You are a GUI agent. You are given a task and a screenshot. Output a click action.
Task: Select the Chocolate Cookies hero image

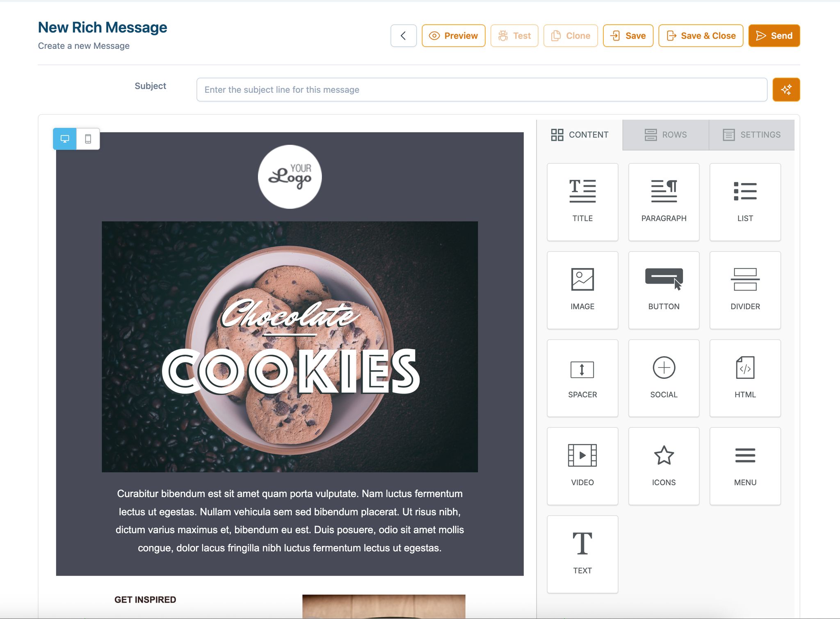click(x=290, y=346)
